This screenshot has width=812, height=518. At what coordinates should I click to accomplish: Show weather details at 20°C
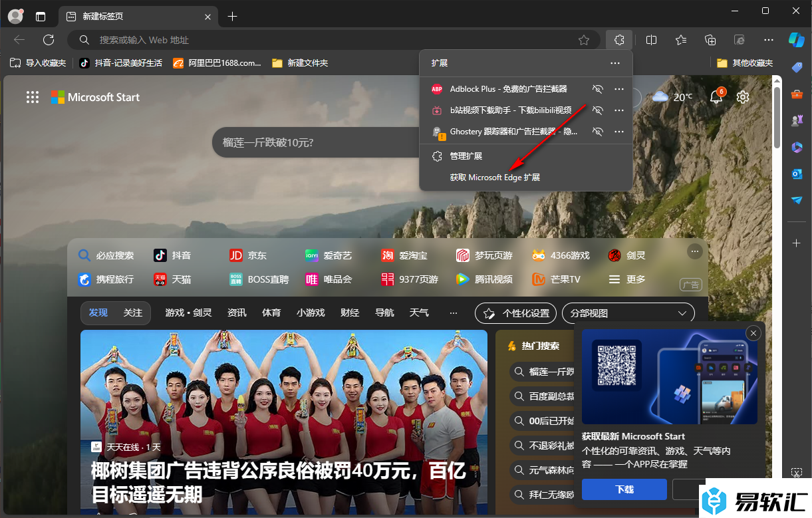click(x=672, y=97)
